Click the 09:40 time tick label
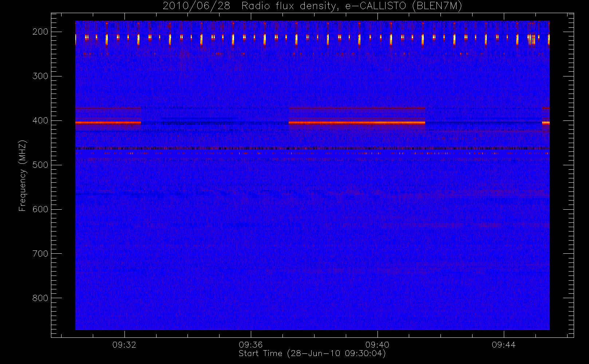The image size is (589, 364). [377, 345]
